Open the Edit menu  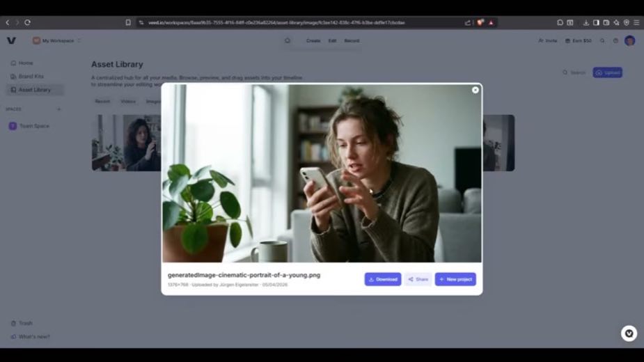[x=332, y=40]
